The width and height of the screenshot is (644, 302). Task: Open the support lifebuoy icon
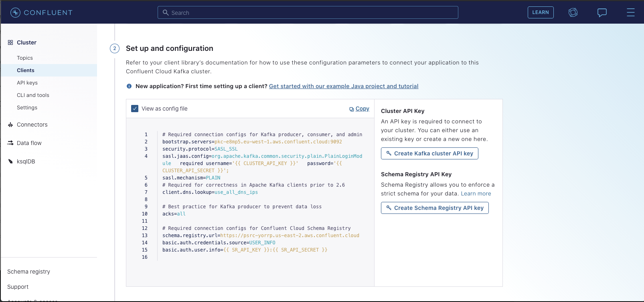[573, 12]
